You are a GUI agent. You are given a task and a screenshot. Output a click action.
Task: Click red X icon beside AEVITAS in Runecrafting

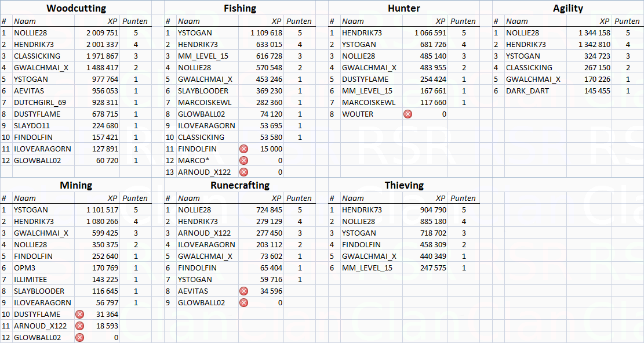click(x=243, y=291)
